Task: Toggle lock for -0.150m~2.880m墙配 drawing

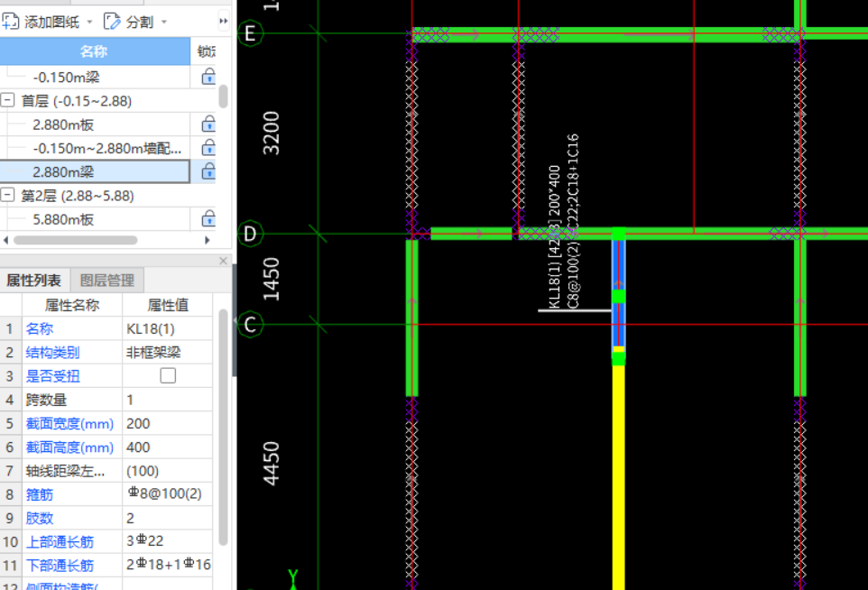Action: [208, 148]
